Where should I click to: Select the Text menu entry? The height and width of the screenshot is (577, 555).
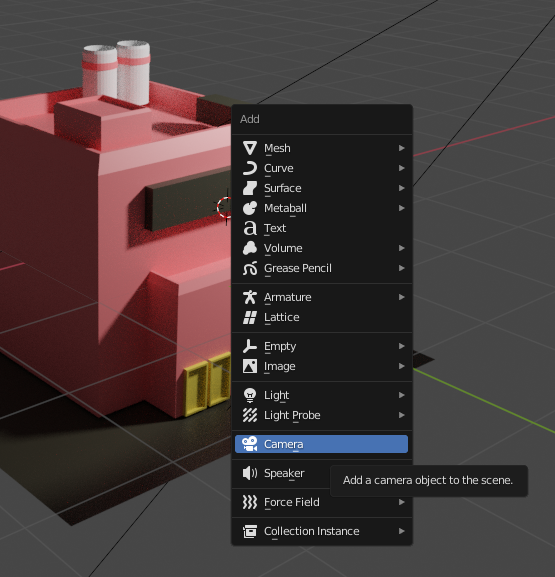click(321, 228)
